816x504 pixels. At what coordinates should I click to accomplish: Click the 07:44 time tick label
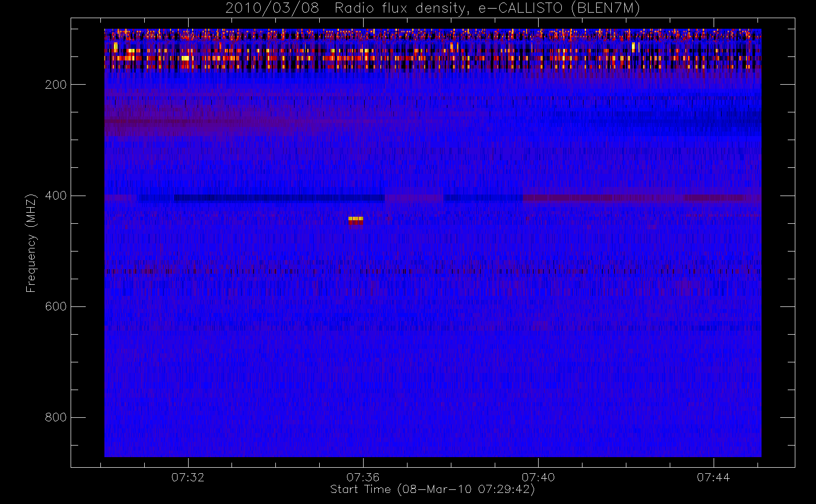pyautogui.click(x=714, y=477)
